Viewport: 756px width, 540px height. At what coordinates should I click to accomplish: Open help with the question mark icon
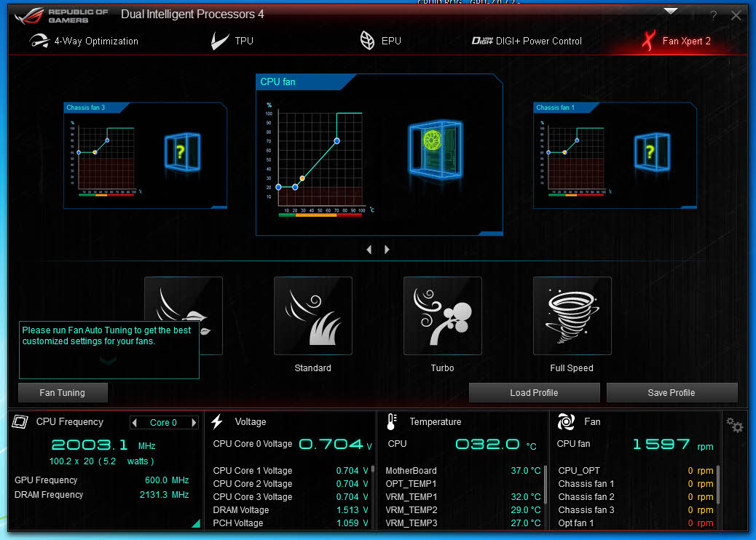(713, 15)
